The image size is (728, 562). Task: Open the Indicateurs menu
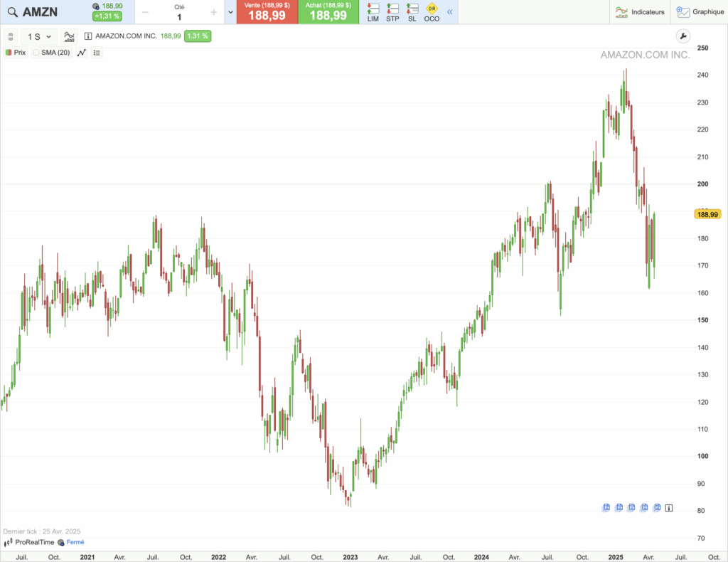point(640,12)
